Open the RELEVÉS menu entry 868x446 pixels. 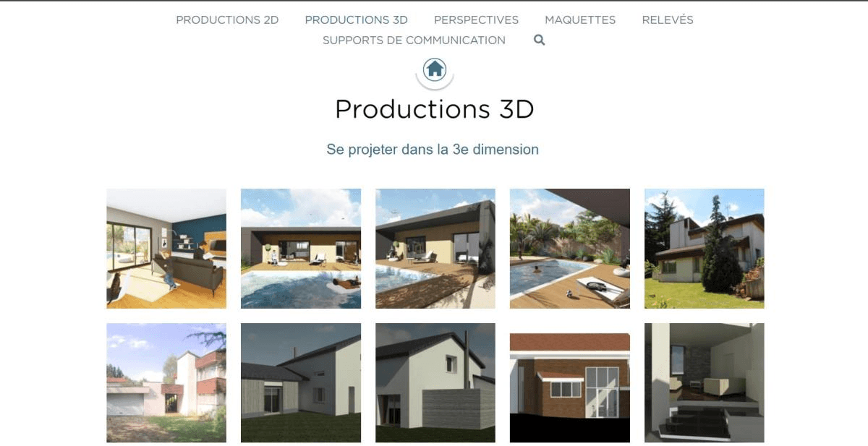(x=667, y=20)
